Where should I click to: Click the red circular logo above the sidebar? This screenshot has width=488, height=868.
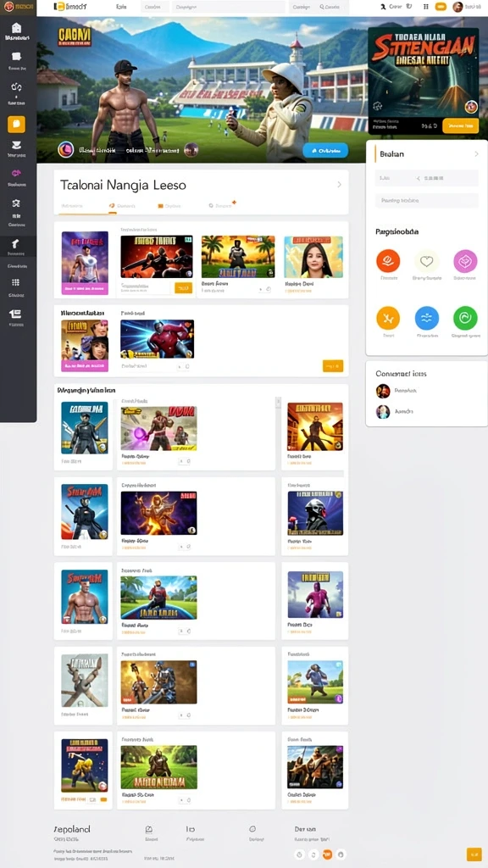click(8, 7)
